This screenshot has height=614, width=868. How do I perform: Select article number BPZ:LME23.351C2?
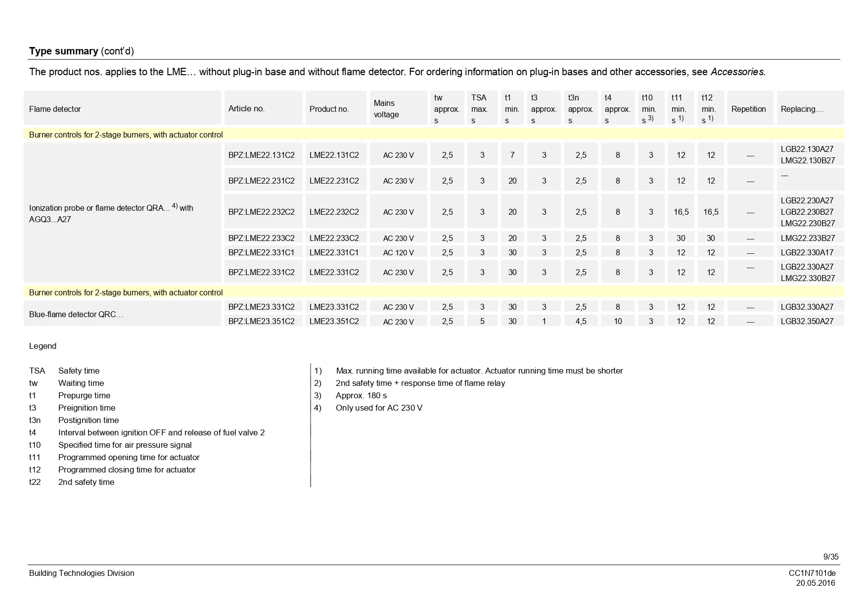click(x=261, y=321)
